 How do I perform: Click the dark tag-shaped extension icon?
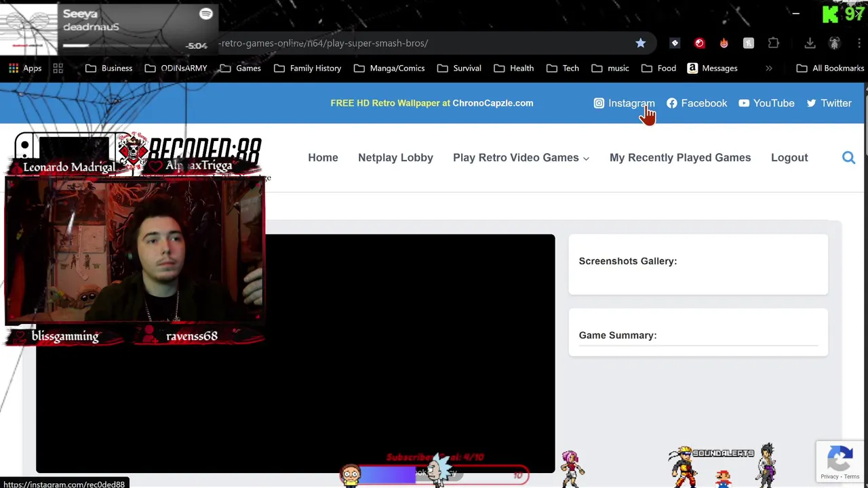click(x=674, y=43)
